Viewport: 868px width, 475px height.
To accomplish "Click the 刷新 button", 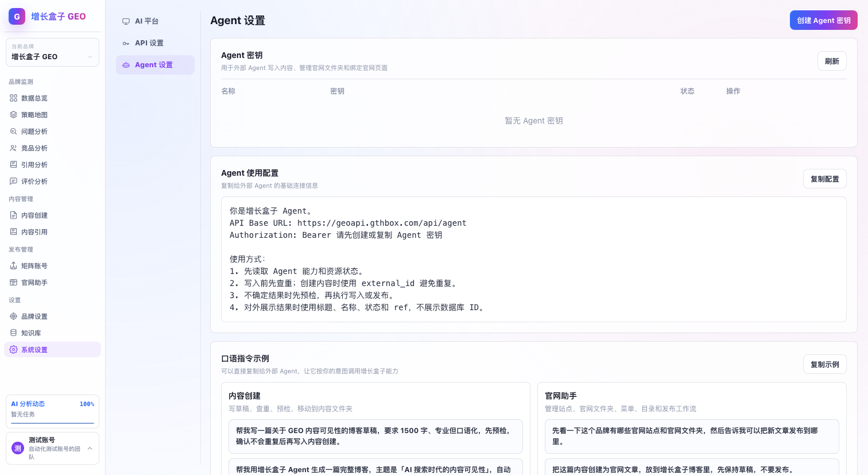I will pyautogui.click(x=832, y=61).
